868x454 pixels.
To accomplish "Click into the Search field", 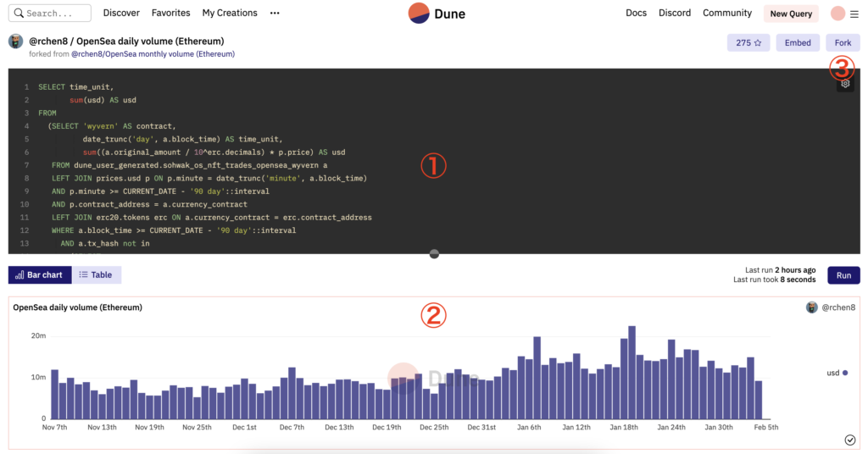I will click(53, 14).
